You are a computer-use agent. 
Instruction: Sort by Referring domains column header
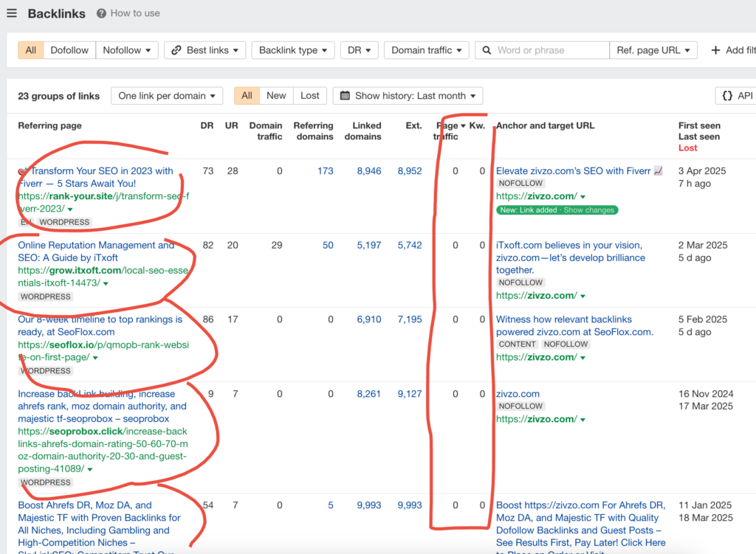point(313,131)
